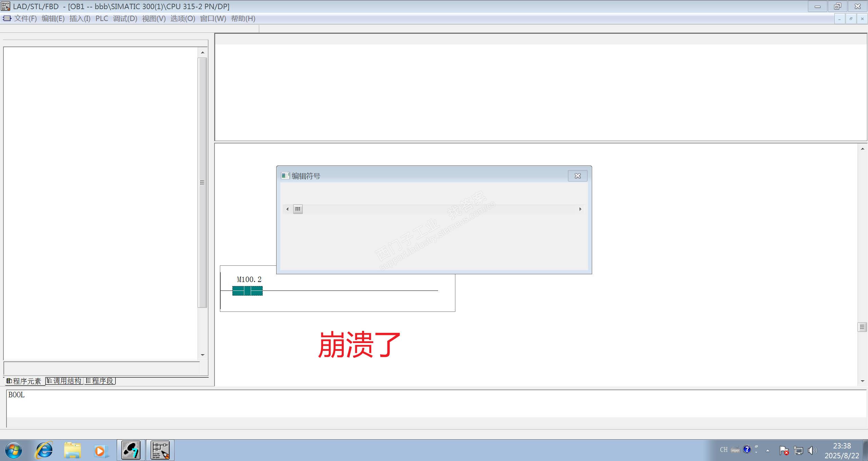This screenshot has height=461, width=868.
Task: Open Windows Media Player from taskbar
Action: tap(101, 450)
